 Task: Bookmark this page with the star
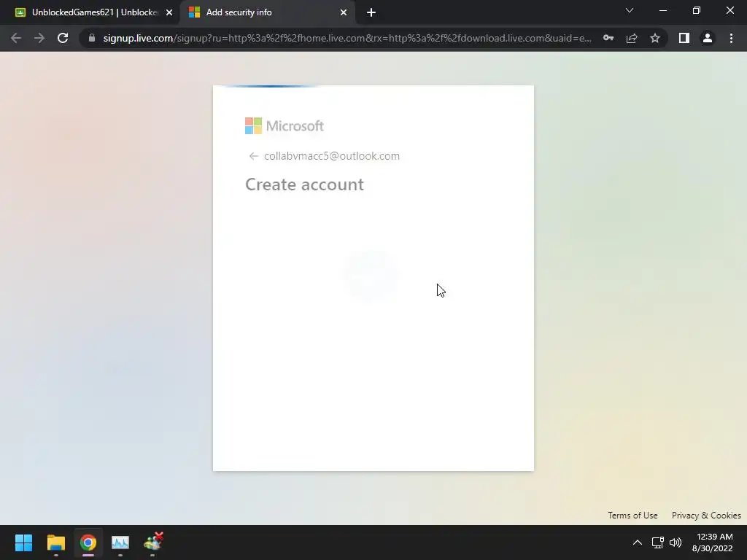coord(655,38)
